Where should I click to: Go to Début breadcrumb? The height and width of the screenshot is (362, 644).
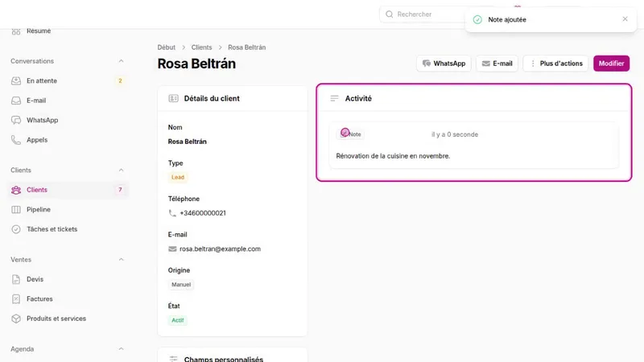click(x=167, y=47)
